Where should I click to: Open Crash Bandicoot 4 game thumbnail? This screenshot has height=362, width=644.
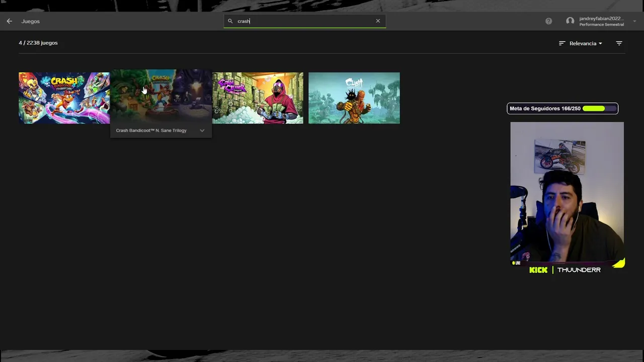coord(64,98)
